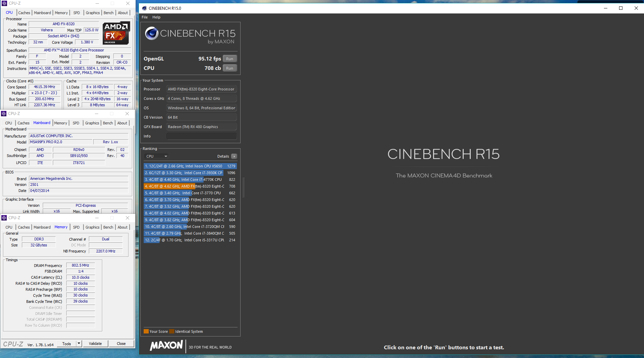This screenshot has width=644, height=358.
Task: Click the Validate button in CPU-Z
Action: pos(95,344)
